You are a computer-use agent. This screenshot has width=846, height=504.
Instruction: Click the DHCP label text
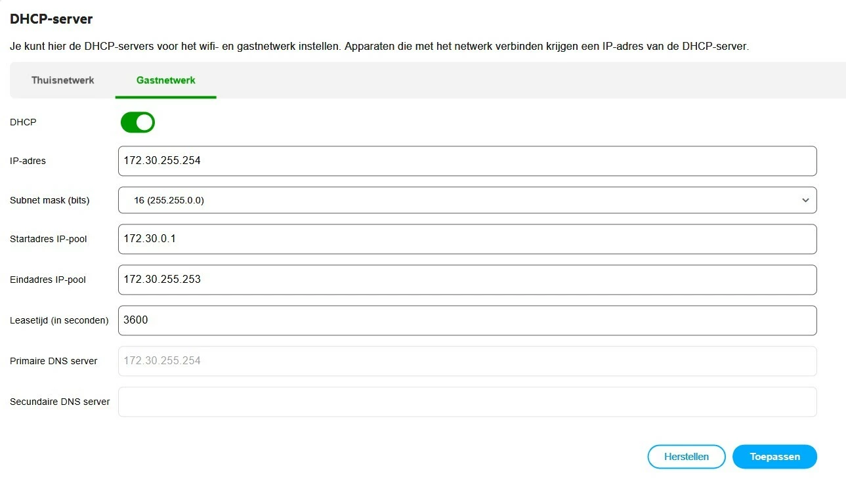point(23,122)
